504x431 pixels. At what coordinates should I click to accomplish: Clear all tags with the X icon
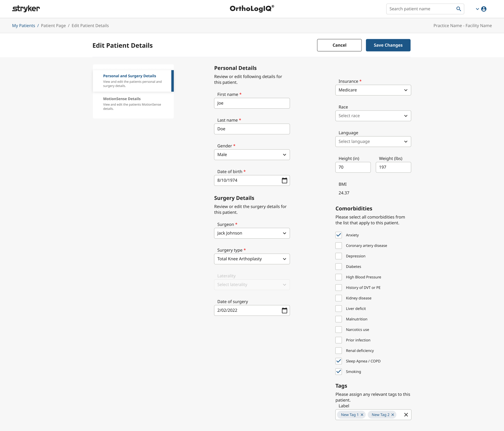coord(406,415)
